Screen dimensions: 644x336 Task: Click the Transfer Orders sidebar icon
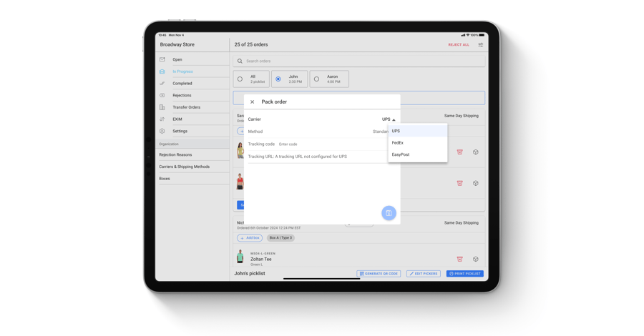tap(162, 107)
